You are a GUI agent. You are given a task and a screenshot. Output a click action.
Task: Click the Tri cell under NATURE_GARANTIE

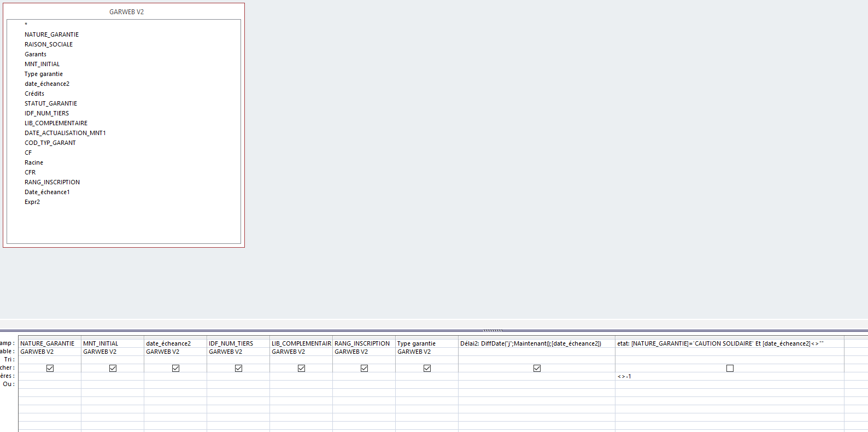point(50,360)
